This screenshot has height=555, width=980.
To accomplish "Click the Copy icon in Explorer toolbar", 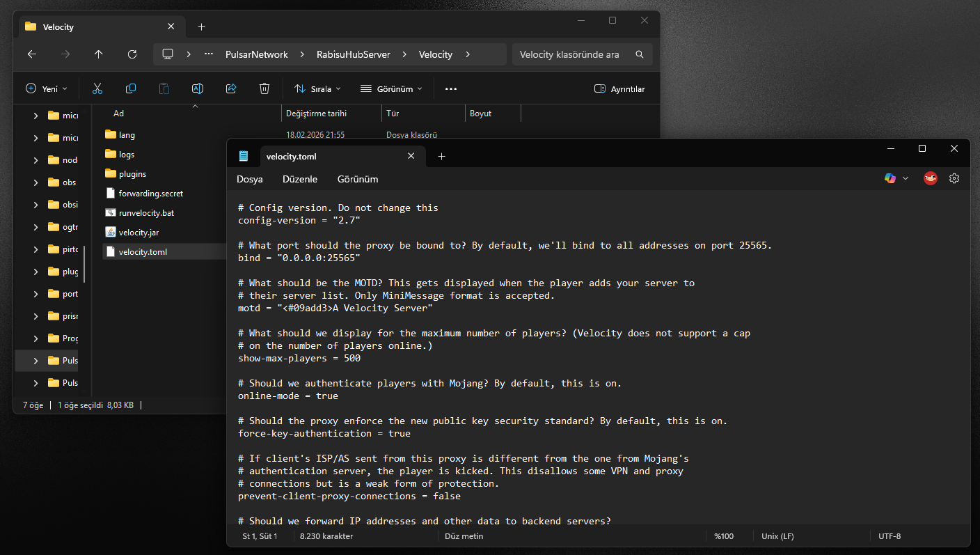I will pos(131,88).
